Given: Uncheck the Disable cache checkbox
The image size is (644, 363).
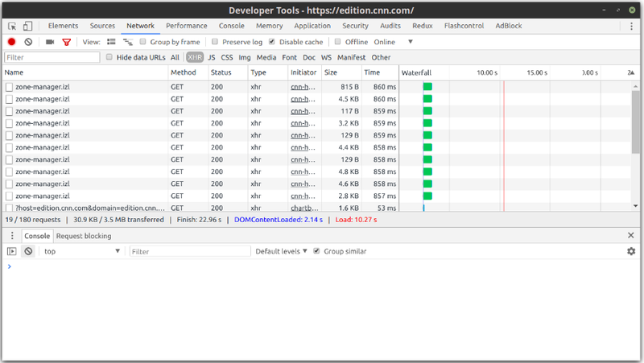Looking at the screenshot, I should tap(272, 42).
